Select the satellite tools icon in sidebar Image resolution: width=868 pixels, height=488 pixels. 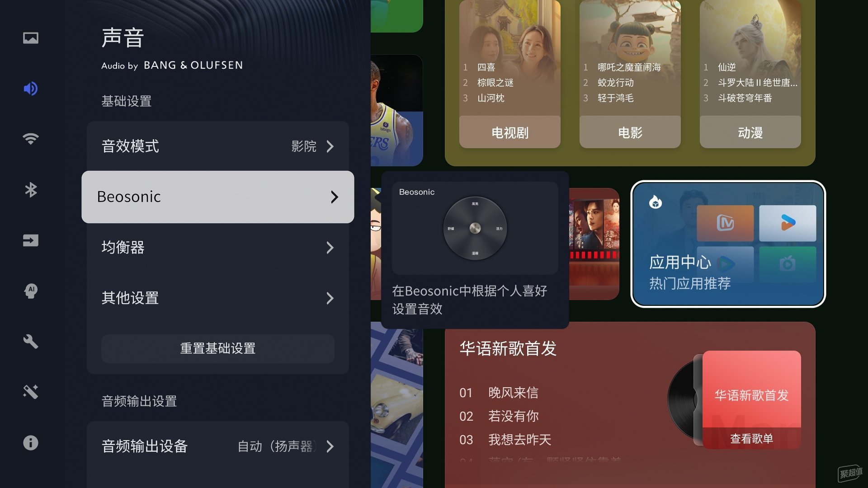31,392
